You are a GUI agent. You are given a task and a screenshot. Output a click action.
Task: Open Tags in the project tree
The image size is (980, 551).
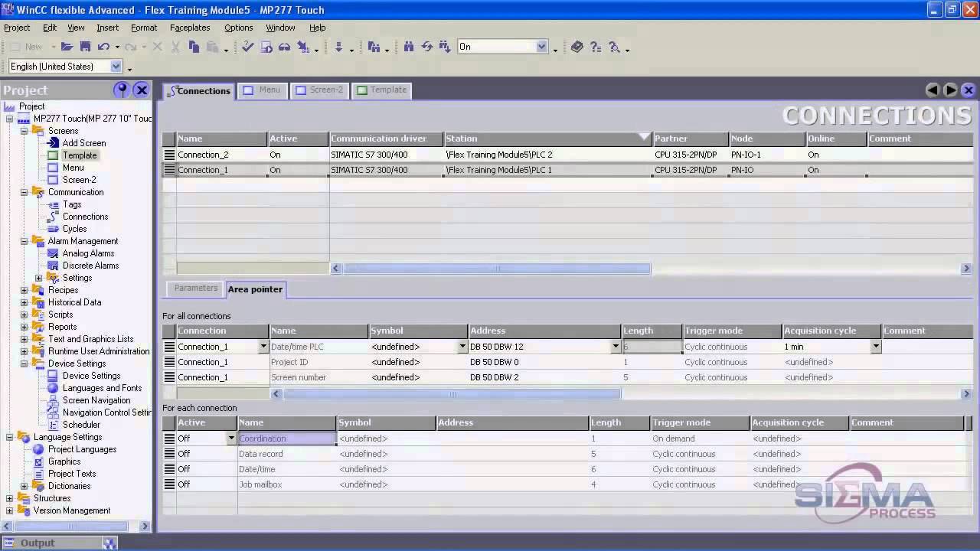point(72,204)
